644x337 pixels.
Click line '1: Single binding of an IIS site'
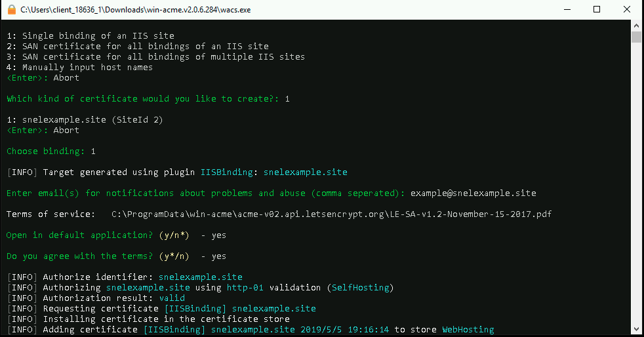pos(91,35)
